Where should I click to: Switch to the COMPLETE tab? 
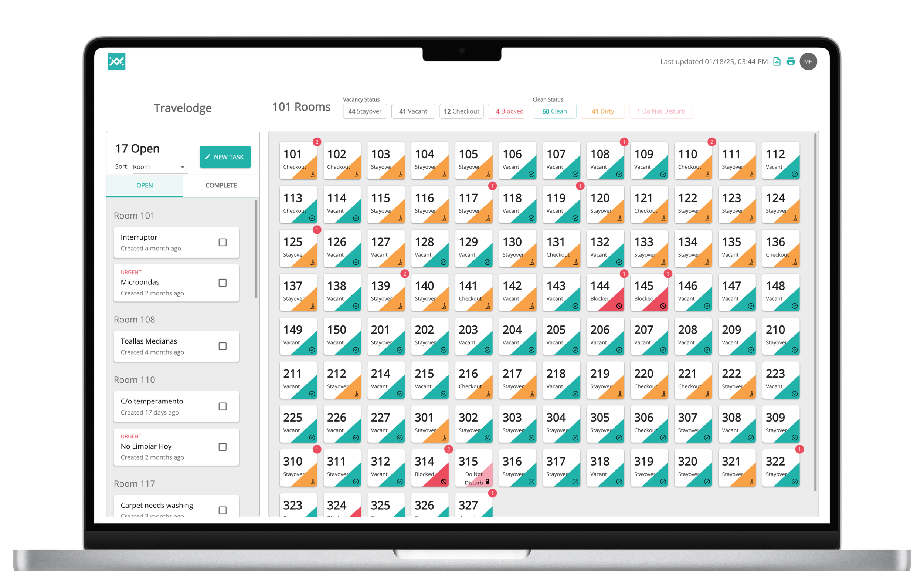click(221, 185)
